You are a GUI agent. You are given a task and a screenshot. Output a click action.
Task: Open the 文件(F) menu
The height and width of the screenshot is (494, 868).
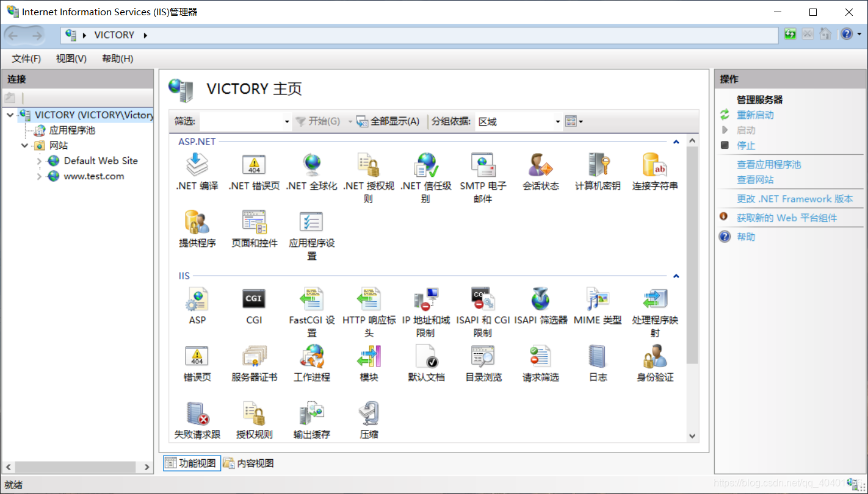click(26, 59)
